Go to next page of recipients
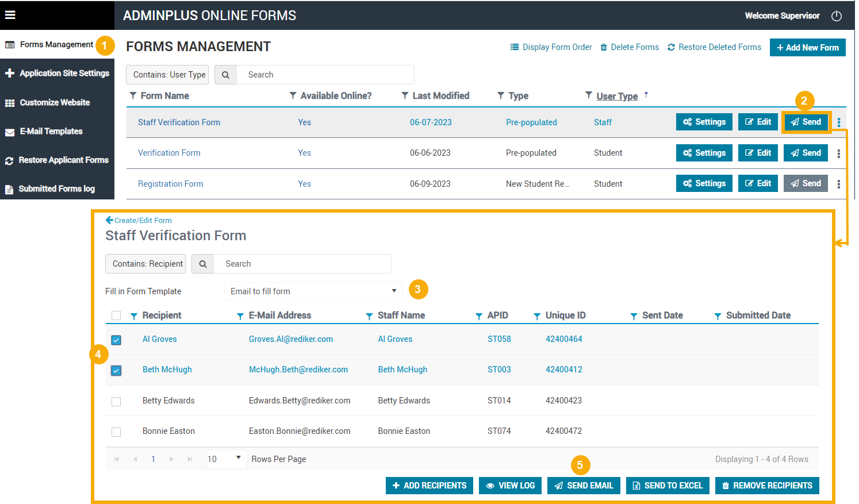Viewport: 859px width, 504px height. [171, 459]
